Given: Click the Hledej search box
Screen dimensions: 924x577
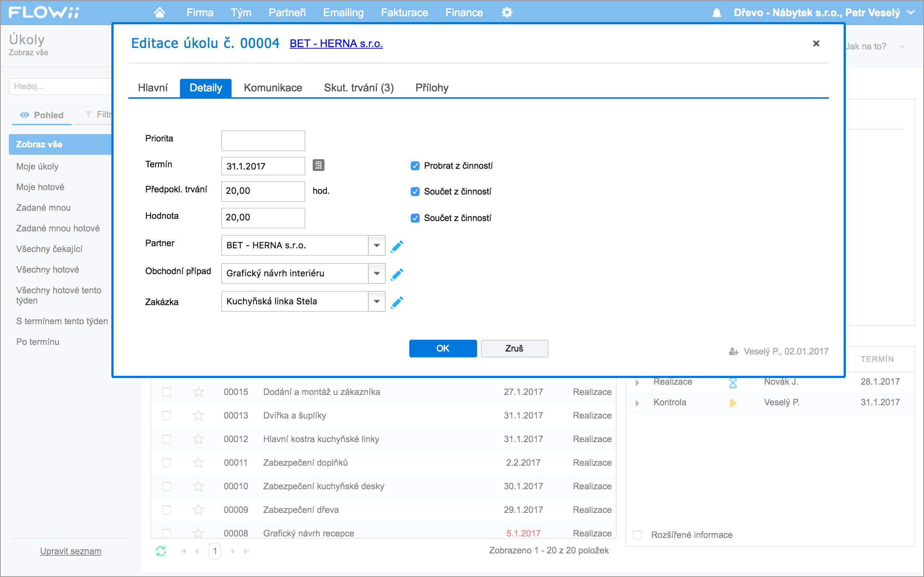Looking at the screenshot, I should click(60, 87).
